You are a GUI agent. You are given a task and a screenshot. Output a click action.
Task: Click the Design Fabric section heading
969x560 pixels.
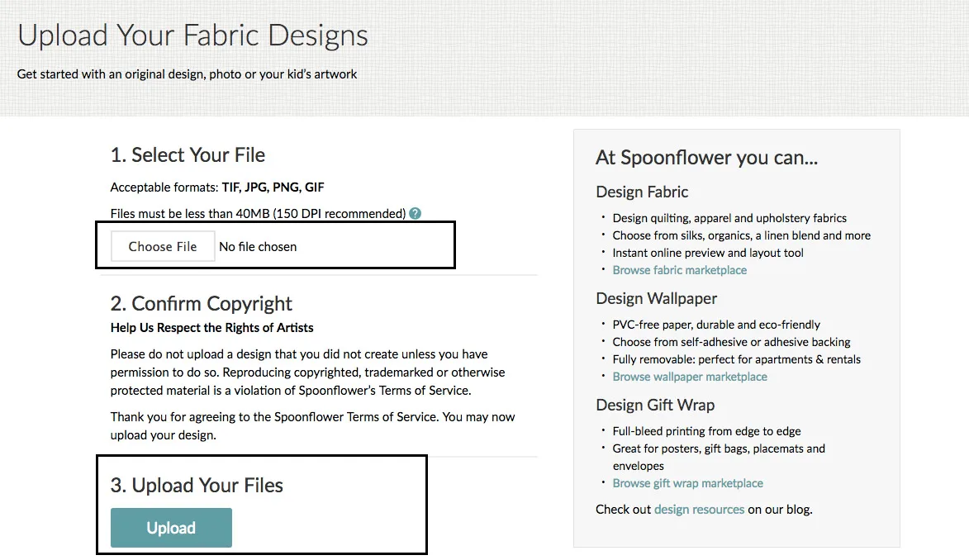click(642, 192)
